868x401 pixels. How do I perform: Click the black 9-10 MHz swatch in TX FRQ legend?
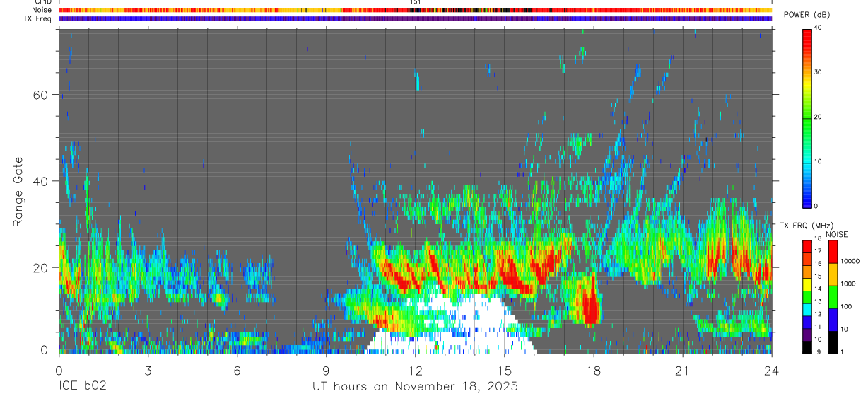click(807, 347)
